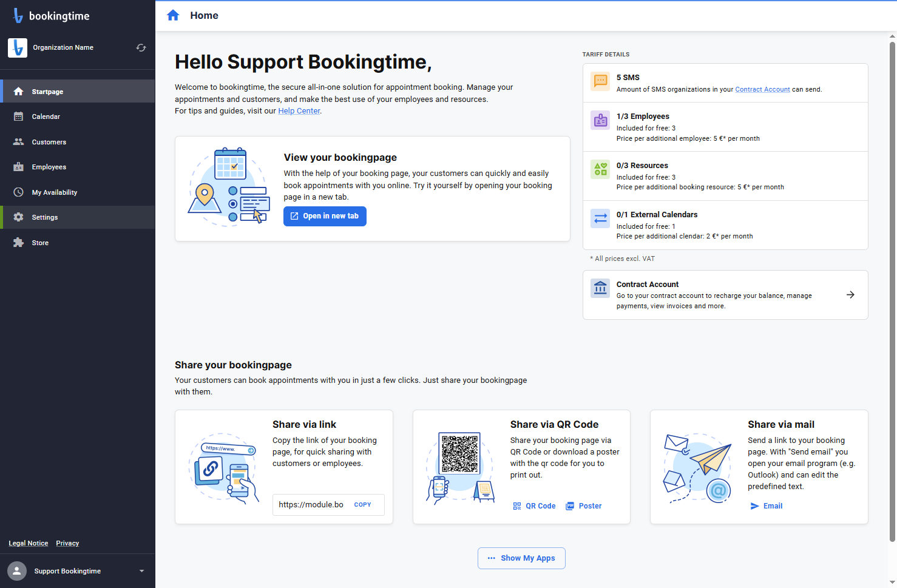Click 'Share your bookingpage' heading text
Viewport: 897px width, 588px height.
233,365
